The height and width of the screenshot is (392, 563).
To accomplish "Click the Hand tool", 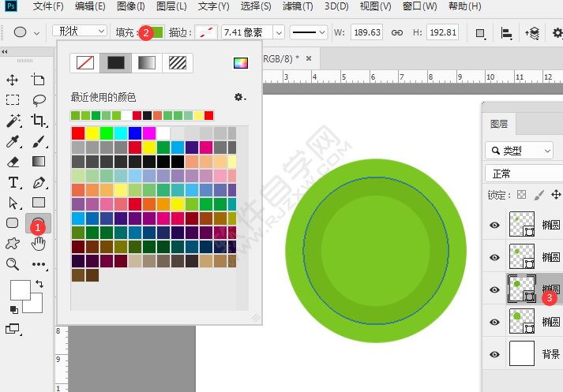I will (38, 243).
